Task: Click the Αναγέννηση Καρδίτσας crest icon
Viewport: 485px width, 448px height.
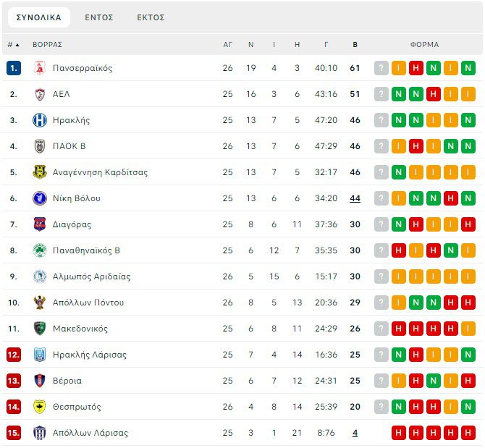Action: [x=40, y=172]
